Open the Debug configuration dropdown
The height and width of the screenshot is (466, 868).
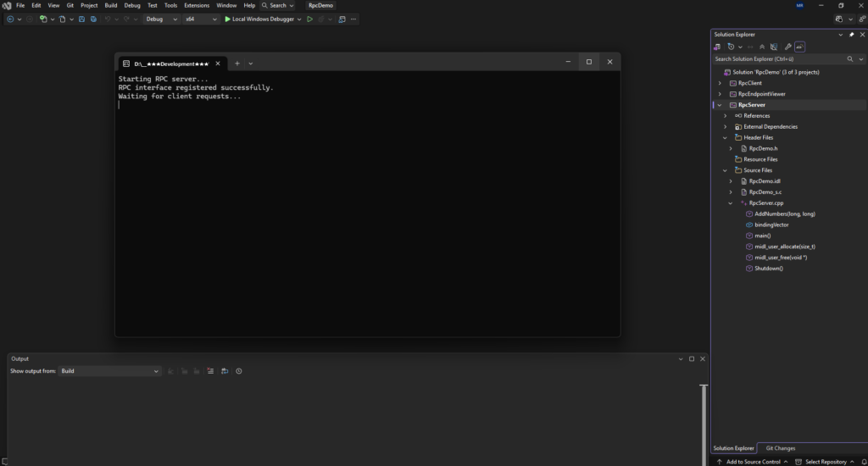pos(161,19)
